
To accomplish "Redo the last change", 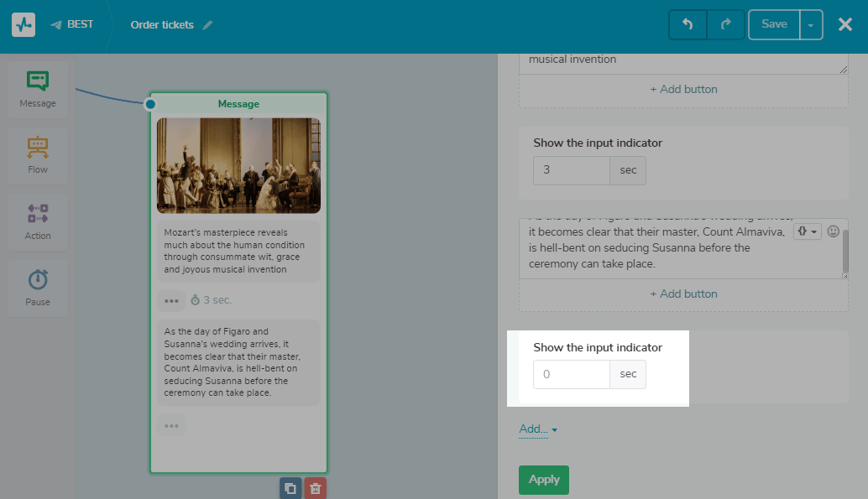I will pos(726,24).
